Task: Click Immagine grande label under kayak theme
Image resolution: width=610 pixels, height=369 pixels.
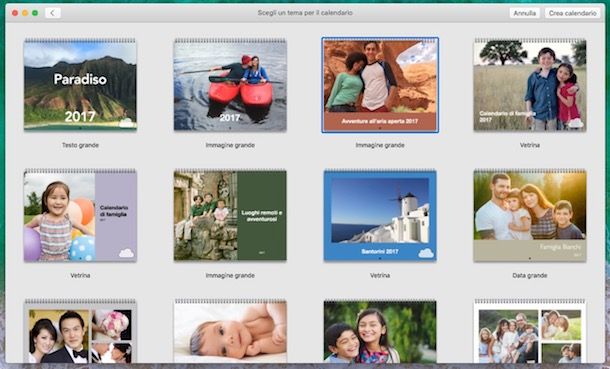Action: (x=230, y=145)
